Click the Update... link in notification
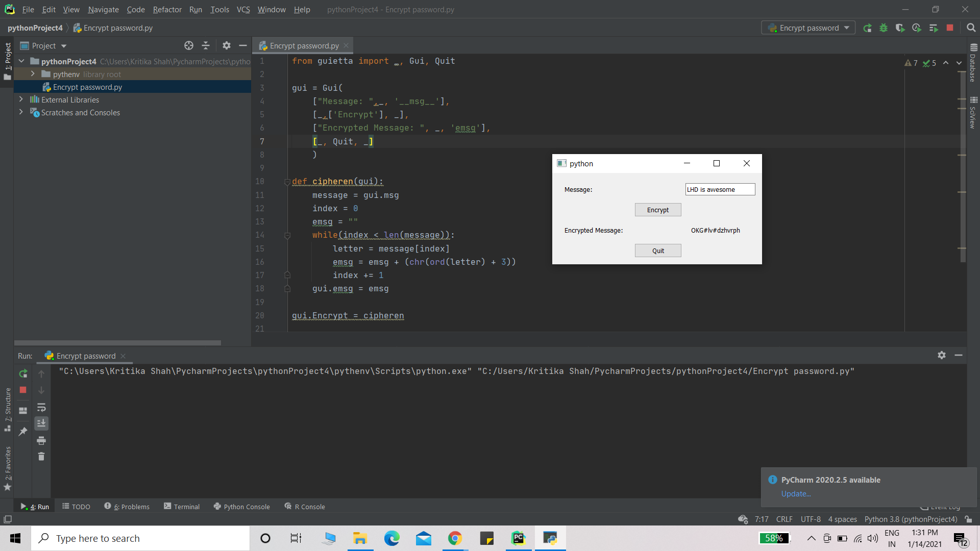This screenshot has height=551, width=980. click(796, 494)
